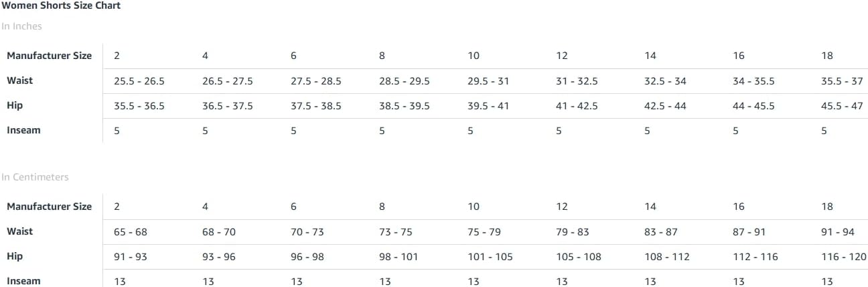
Task: Click hip value 101 - 105 in centimeters
Action: pyautogui.click(x=490, y=257)
